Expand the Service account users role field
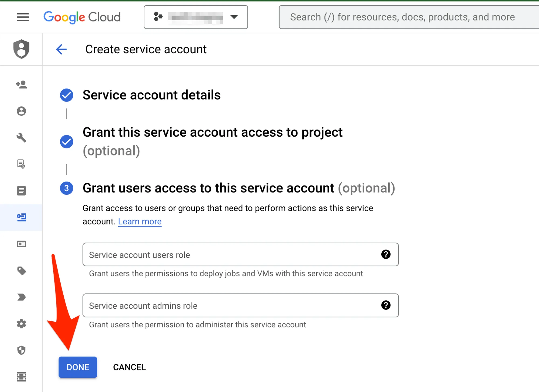Screen dimensions: 539x392 [241, 254]
